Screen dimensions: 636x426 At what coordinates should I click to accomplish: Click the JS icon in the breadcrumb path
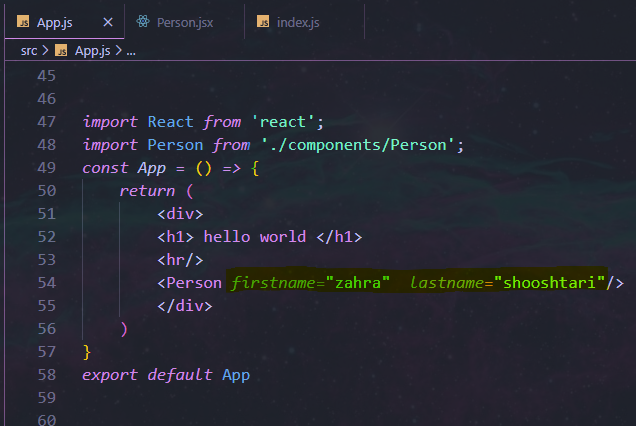click(64, 49)
